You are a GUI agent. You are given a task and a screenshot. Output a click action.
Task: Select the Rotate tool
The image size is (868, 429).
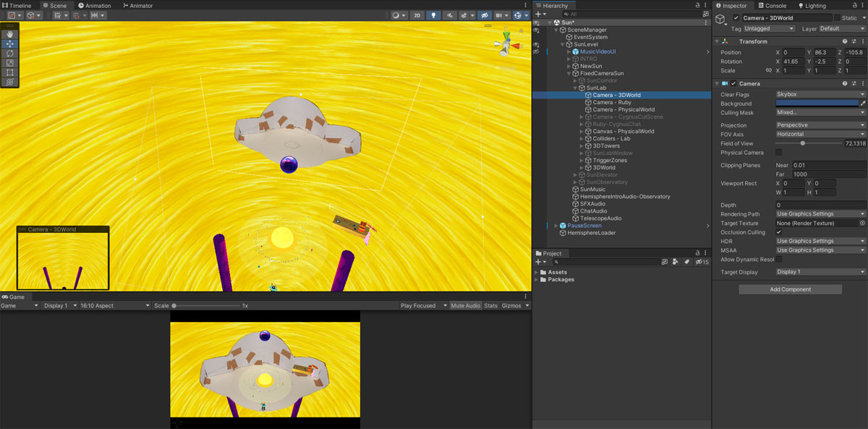pos(9,54)
